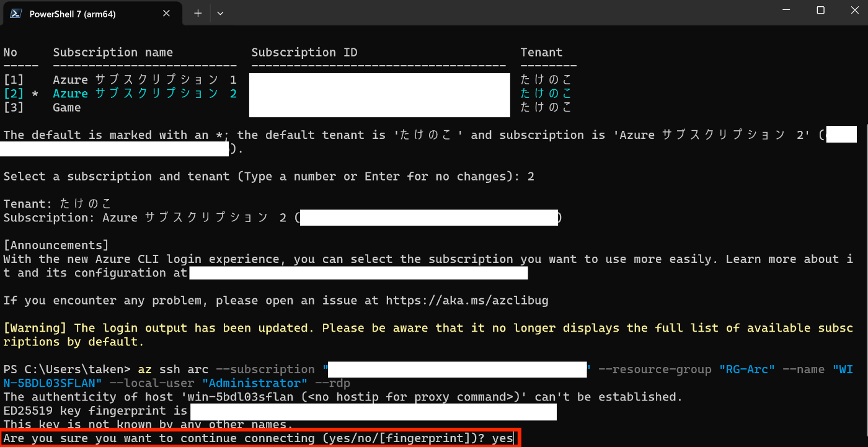This screenshot has height=447, width=868.
Task: Click the 'Select a subscription and tenant' prompt
Action: pos(268,177)
